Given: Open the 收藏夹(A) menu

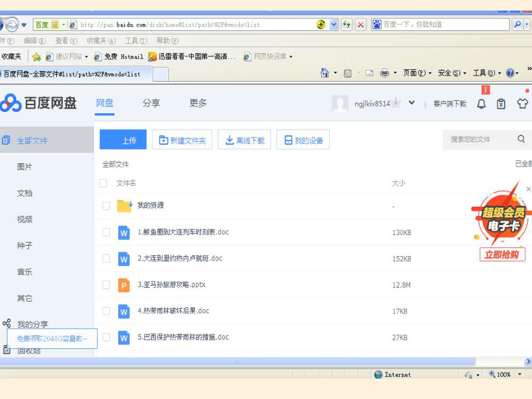Looking at the screenshot, I should [x=101, y=41].
